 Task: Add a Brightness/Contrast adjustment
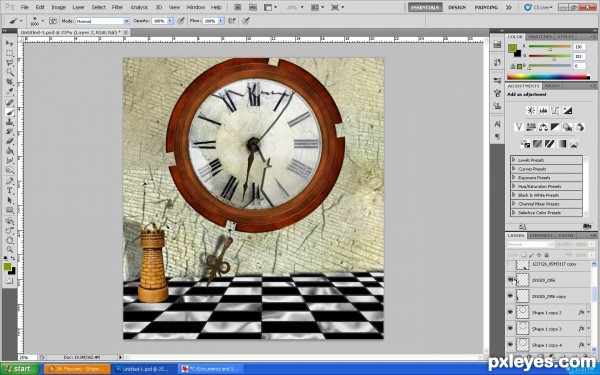click(x=531, y=111)
